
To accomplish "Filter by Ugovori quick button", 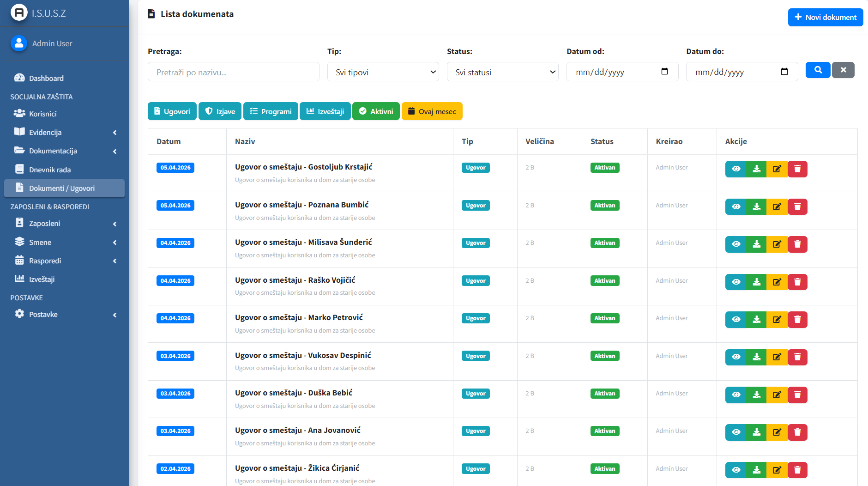I will point(172,111).
